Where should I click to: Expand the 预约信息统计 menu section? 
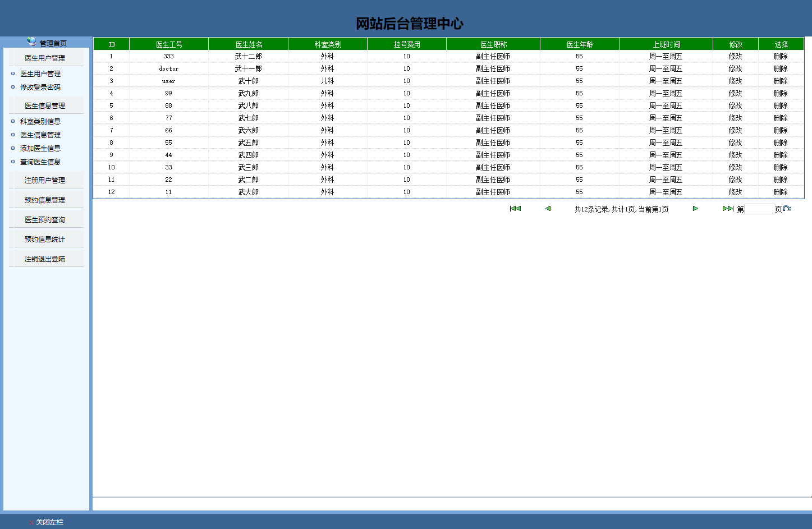45,239
